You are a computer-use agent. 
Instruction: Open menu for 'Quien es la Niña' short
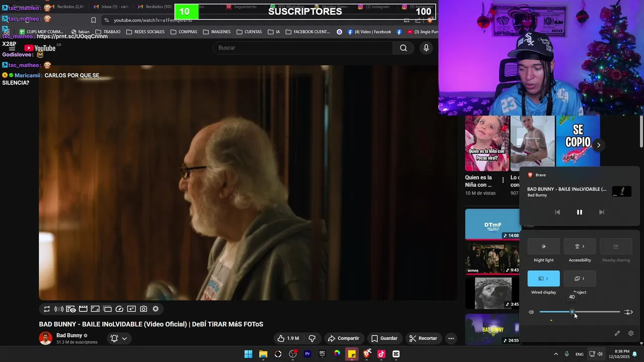coord(503,180)
